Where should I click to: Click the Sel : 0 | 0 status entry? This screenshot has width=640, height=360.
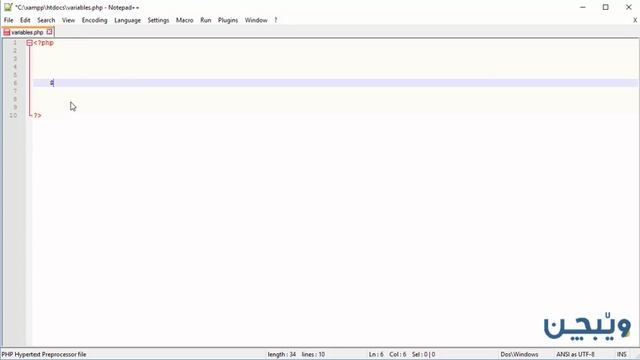click(x=423, y=354)
